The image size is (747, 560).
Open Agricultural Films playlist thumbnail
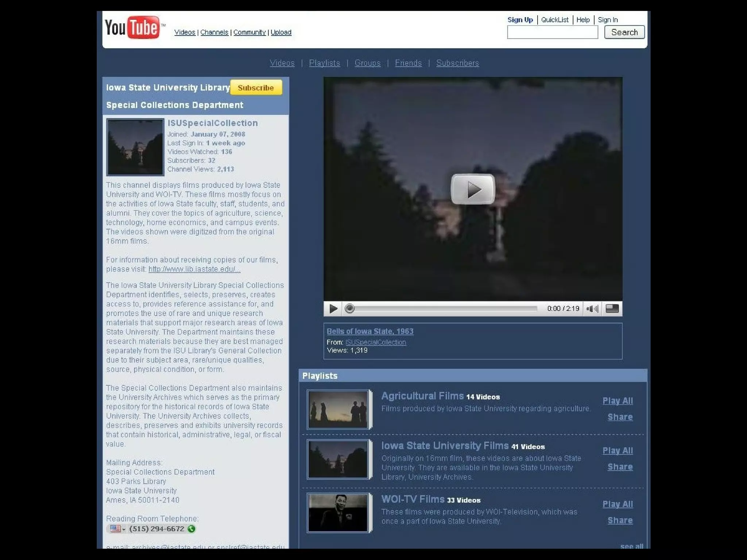(x=338, y=409)
